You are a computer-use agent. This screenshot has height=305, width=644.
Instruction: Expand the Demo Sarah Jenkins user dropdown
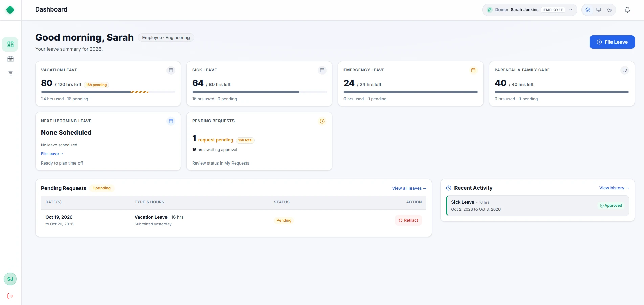[530, 10]
